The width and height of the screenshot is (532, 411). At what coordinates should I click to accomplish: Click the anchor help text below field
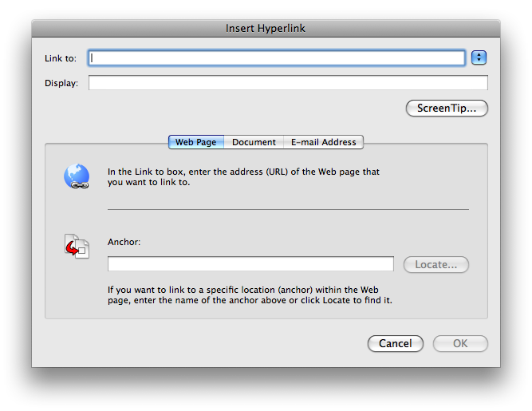(x=249, y=295)
